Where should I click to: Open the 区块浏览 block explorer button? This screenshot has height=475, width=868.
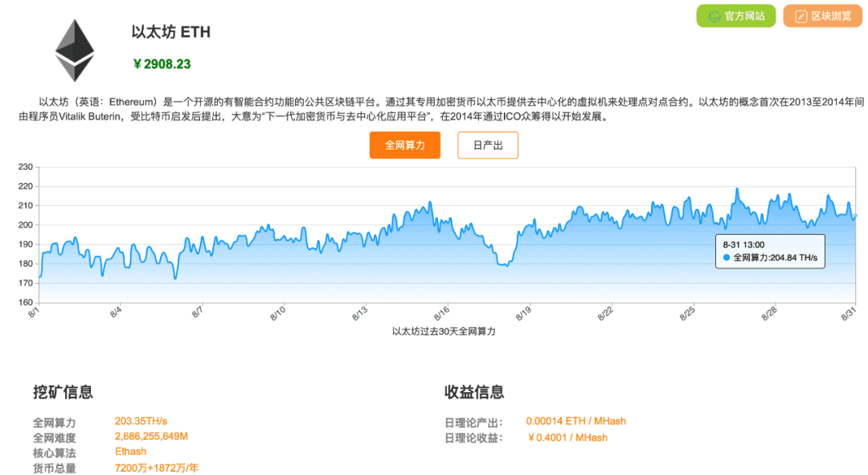[823, 16]
